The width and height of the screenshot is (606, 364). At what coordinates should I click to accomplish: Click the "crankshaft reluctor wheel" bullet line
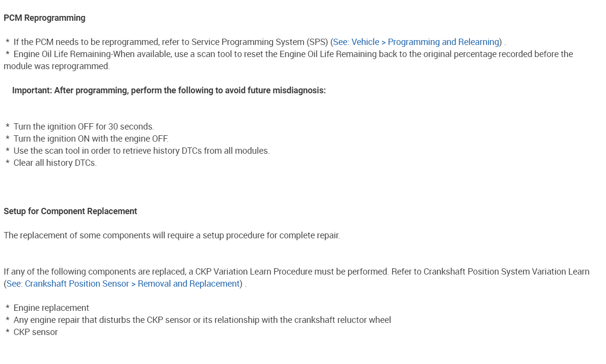pos(202,320)
